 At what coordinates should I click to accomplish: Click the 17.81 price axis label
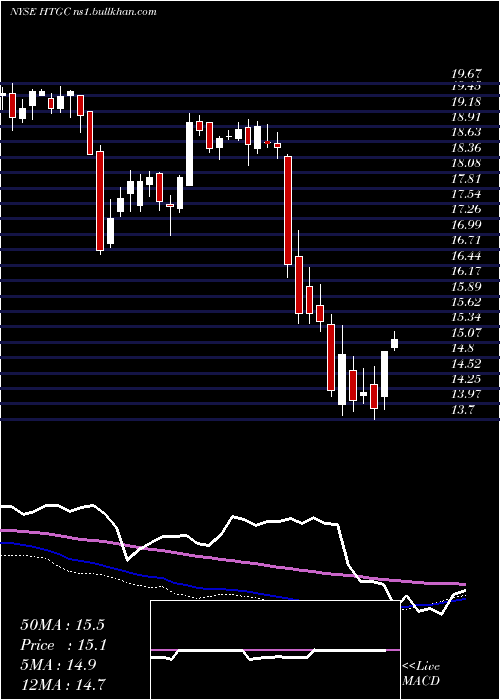(466, 179)
